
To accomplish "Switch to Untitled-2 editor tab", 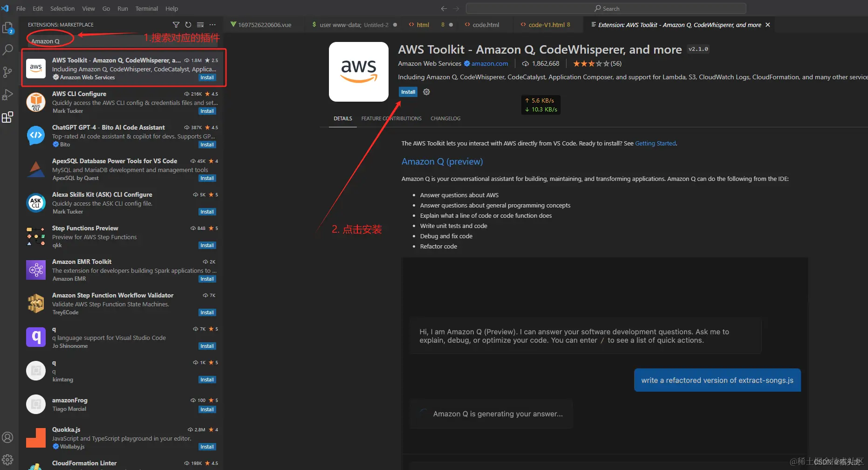I will 354,25.
